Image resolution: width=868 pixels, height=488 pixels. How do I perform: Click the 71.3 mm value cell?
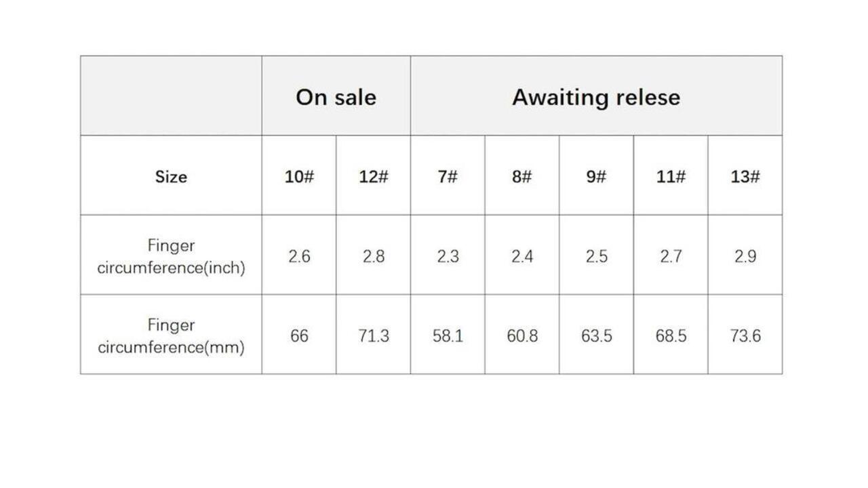(373, 335)
